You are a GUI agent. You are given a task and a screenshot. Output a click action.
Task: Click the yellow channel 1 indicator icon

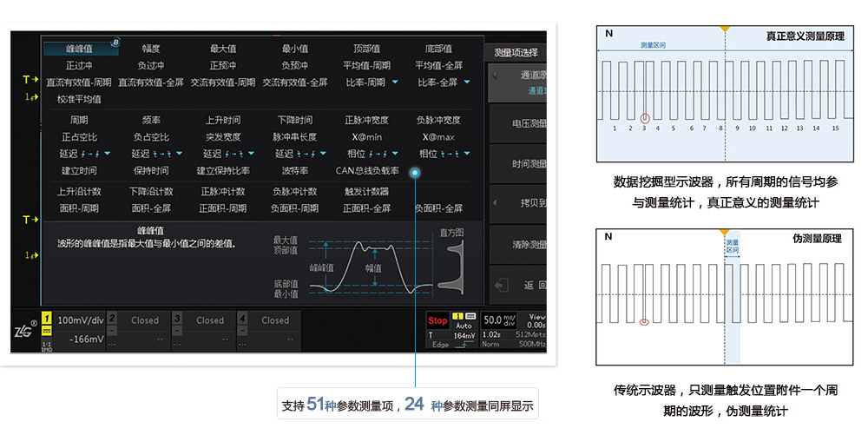[x=47, y=320]
